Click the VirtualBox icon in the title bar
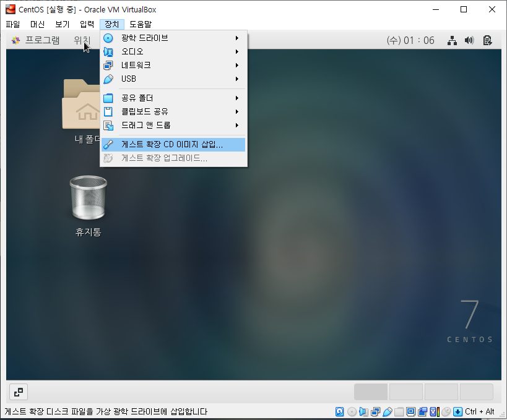 pyautogui.click(x=11, y=9)
